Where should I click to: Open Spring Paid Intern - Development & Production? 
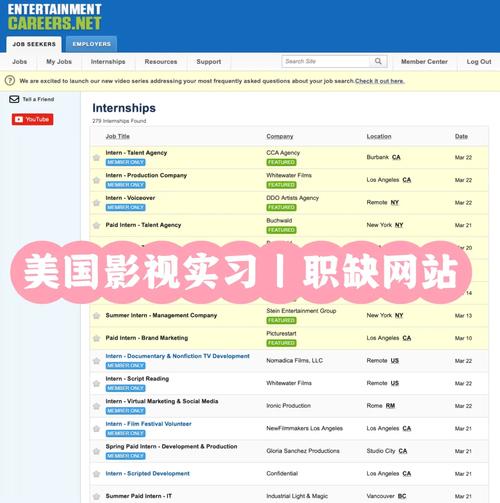tap(171, 446)
